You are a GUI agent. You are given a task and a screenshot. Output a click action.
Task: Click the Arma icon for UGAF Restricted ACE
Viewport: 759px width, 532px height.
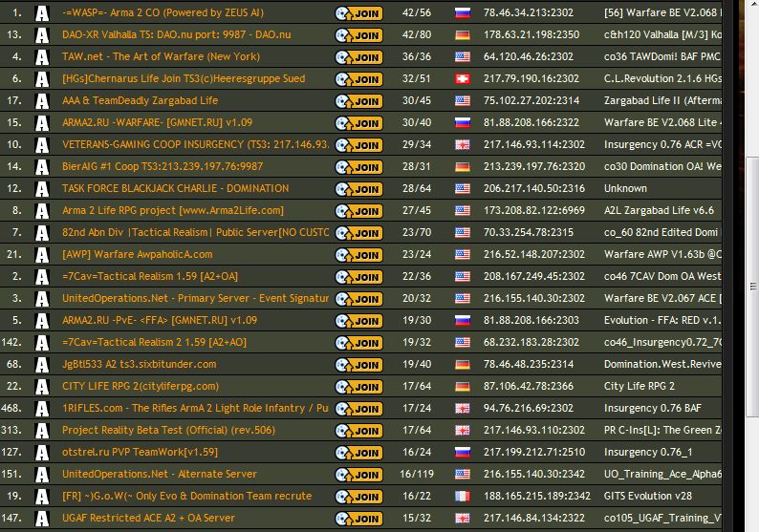point(42,519)
